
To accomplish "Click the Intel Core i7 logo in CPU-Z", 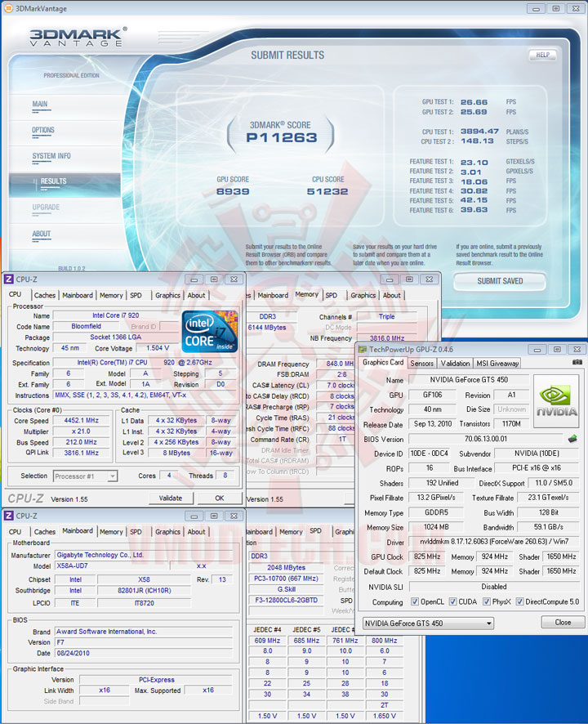I will pos(210,332).
